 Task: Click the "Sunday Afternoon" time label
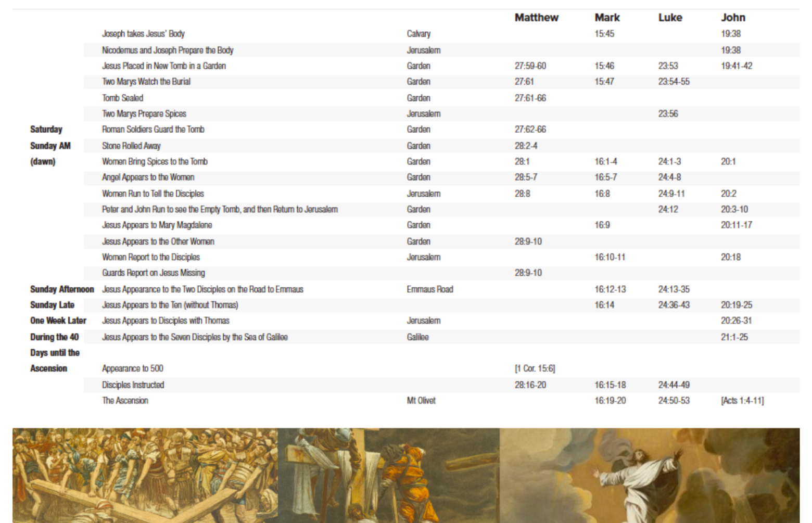click(62, 289)
